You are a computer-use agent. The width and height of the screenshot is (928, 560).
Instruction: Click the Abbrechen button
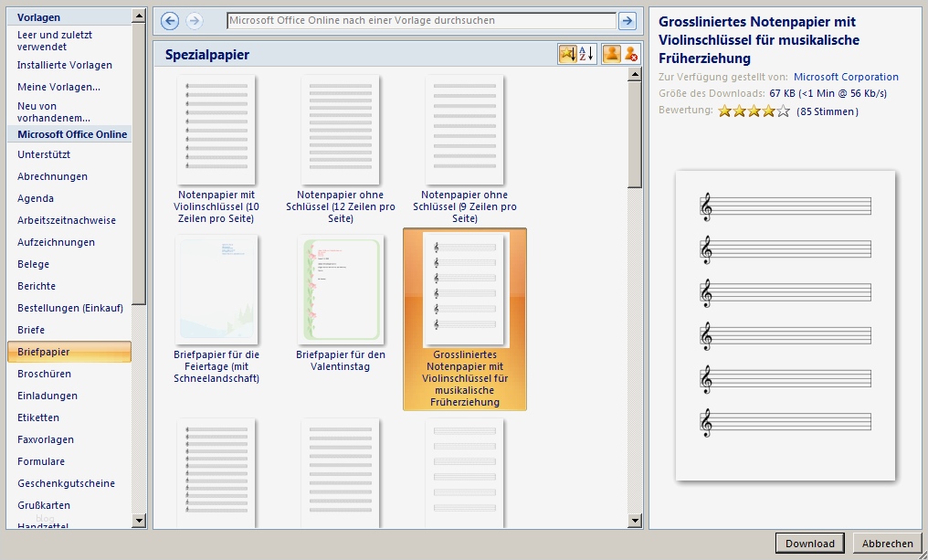click(x=887, y=544)
